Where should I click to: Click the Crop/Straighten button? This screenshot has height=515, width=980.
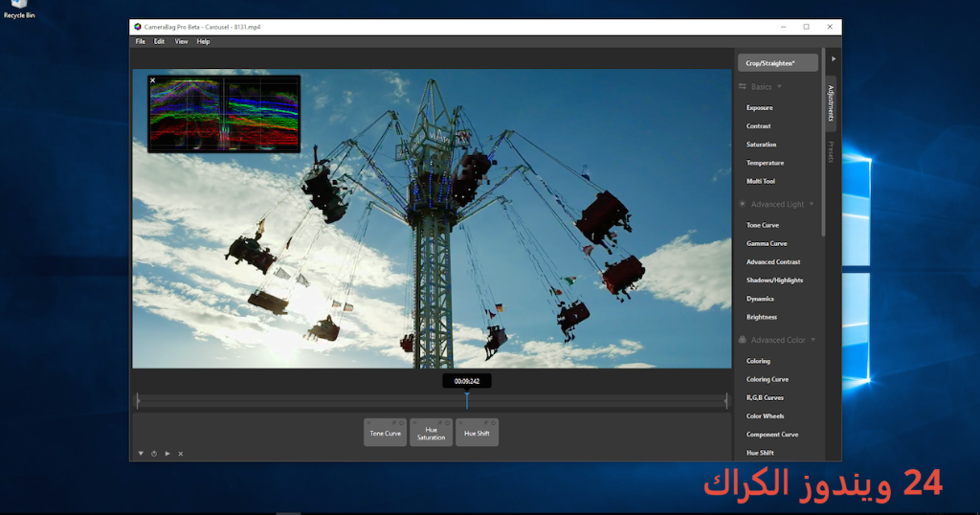tap(777, 63)
